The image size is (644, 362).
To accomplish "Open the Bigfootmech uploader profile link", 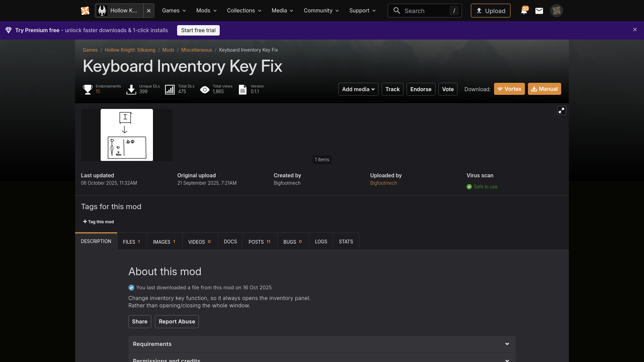I will 383,183.
